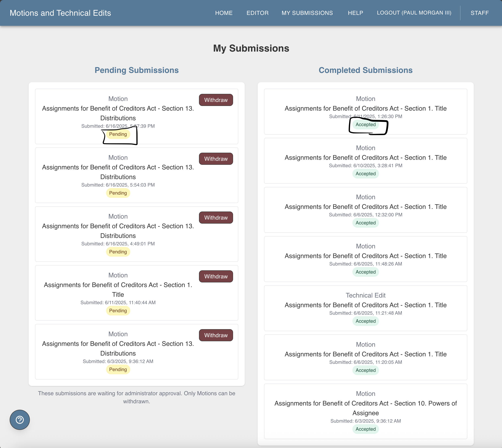Click the Pending Submissions heading

click(137, 70)
